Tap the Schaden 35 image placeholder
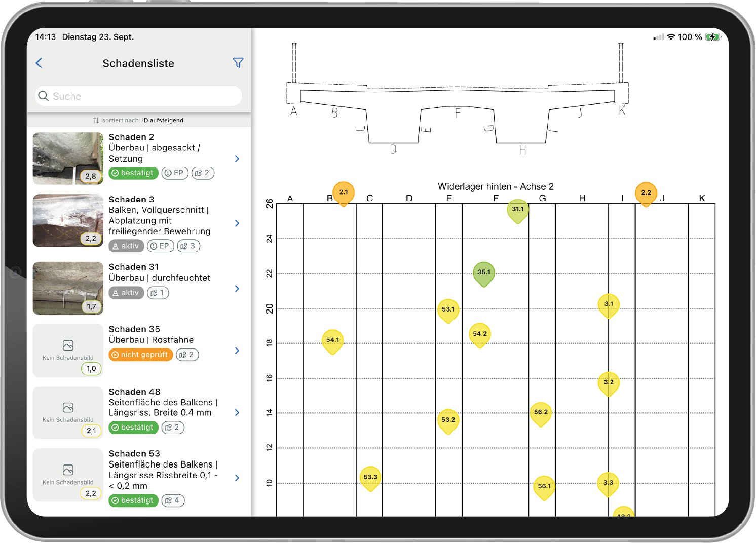Viewport: 756px width, 543px height. pos(68,351)
